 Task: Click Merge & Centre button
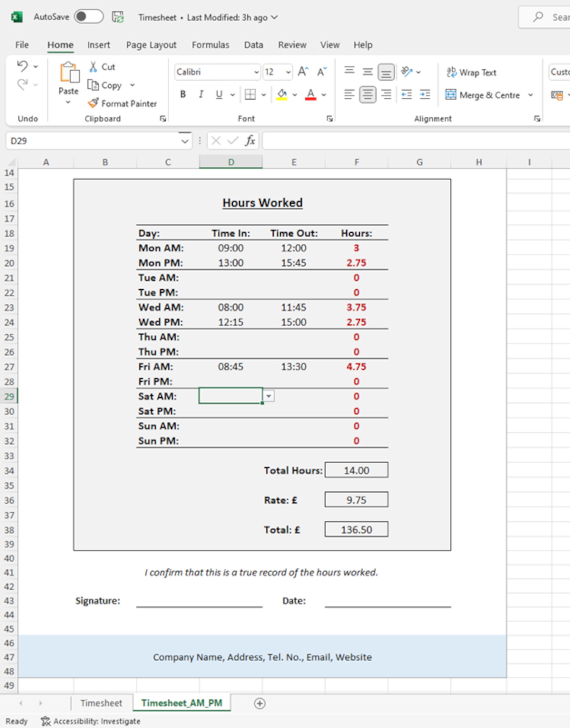(x=483, y=95)
